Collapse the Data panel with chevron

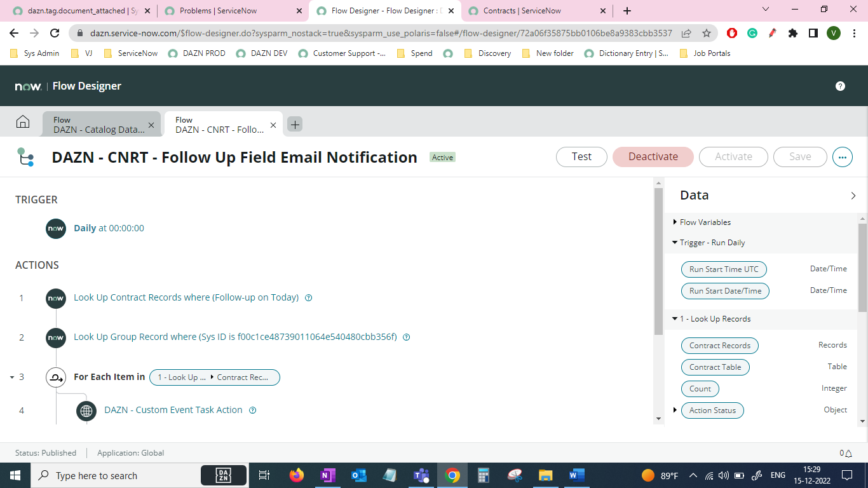[853, 196]
